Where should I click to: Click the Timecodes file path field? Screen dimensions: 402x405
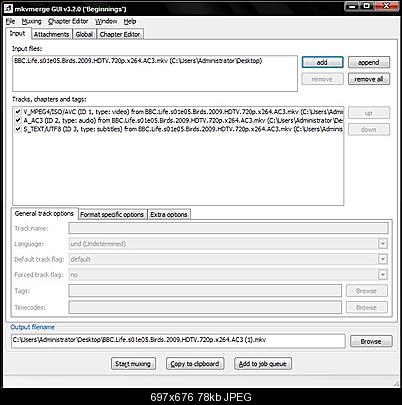click(205, 307)
